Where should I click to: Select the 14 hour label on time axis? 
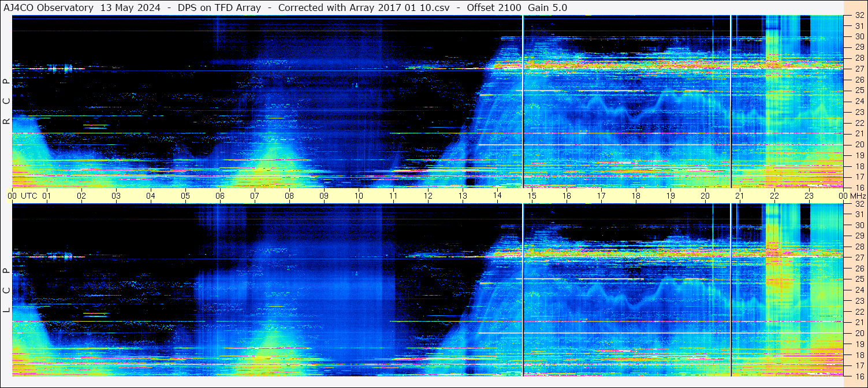point(497,196)
